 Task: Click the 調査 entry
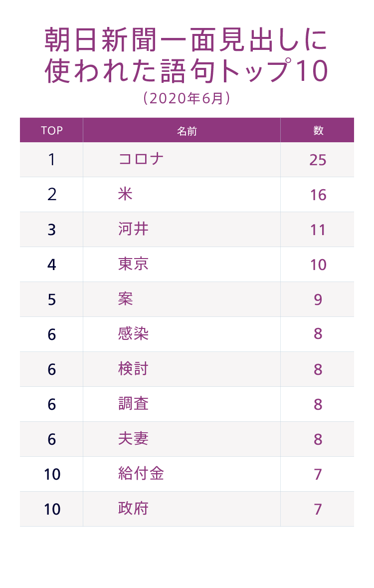pos(133,404)
